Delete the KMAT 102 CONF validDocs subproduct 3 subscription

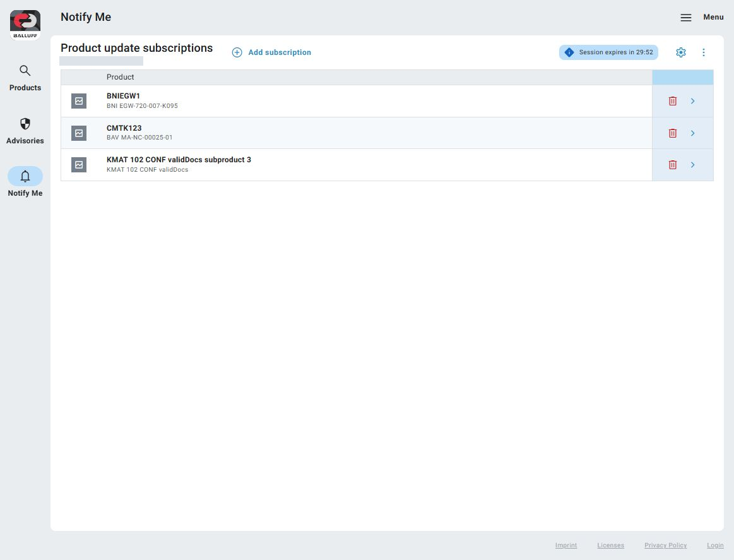tap(673, 165)
